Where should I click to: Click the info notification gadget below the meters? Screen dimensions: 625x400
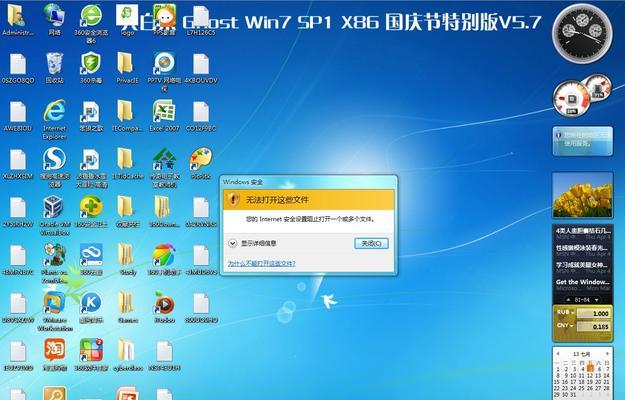(x=582, y=141)
